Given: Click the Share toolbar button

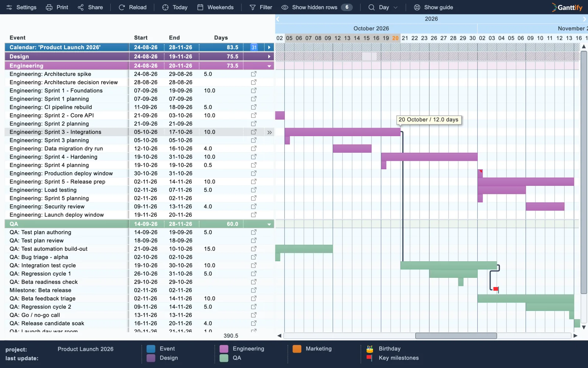Looking at the screenshot, I should (90, 7).
